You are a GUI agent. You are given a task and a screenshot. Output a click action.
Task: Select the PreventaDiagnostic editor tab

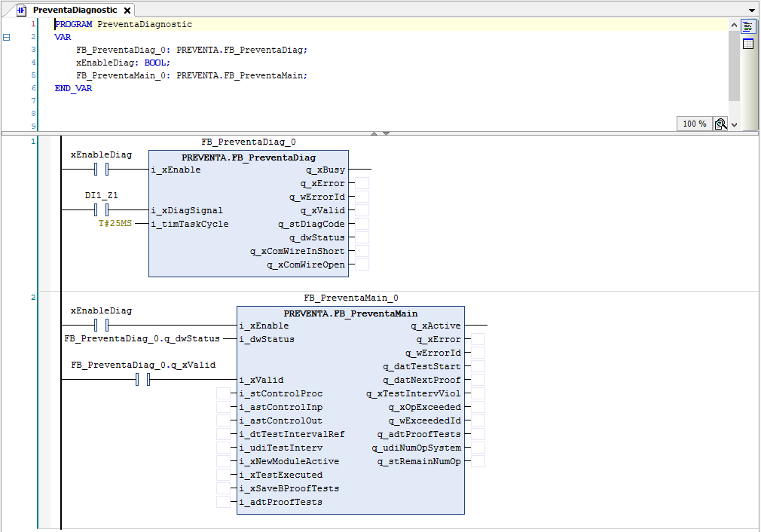click(x=75, y=11)
